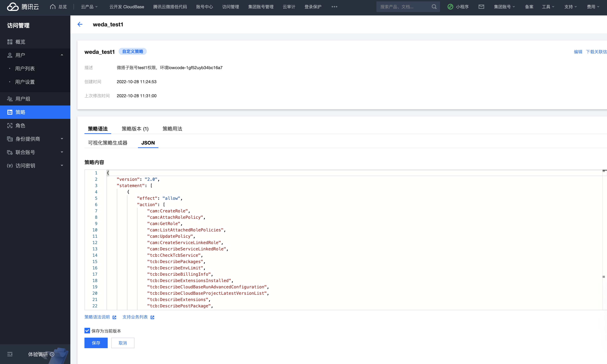Expand the 访问密钥 section chevron
607x364 pixels.
tap(62, 166)
